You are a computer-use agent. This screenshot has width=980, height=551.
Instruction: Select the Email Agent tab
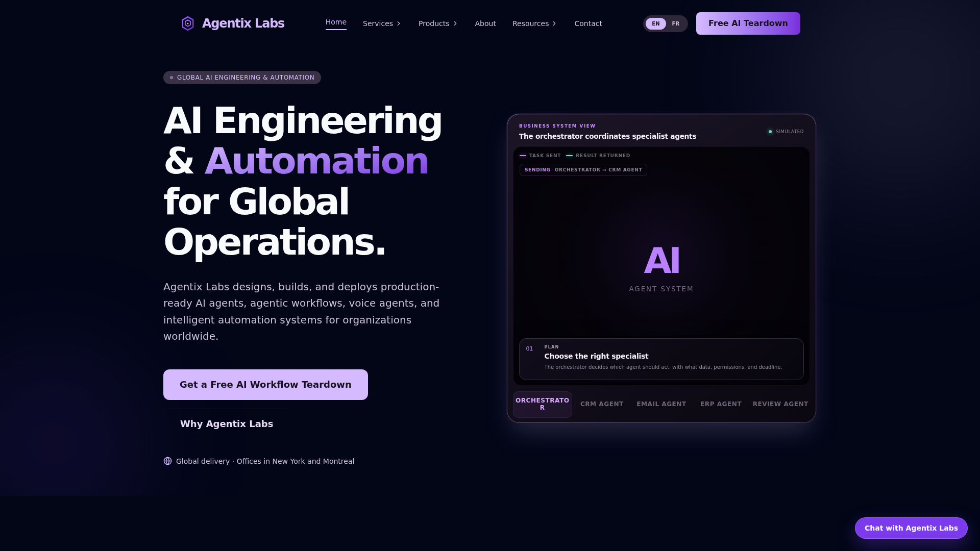coord(661,404)
